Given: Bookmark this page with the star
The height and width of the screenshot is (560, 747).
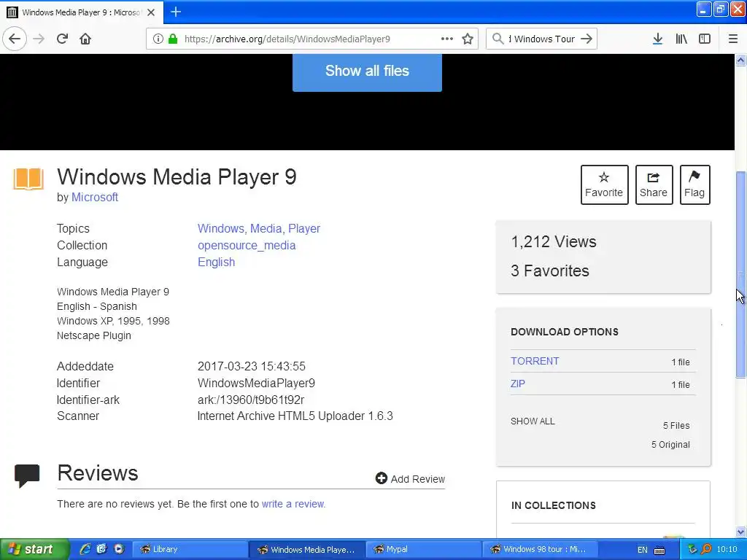Looking at the screenshot, I should 468,39.
